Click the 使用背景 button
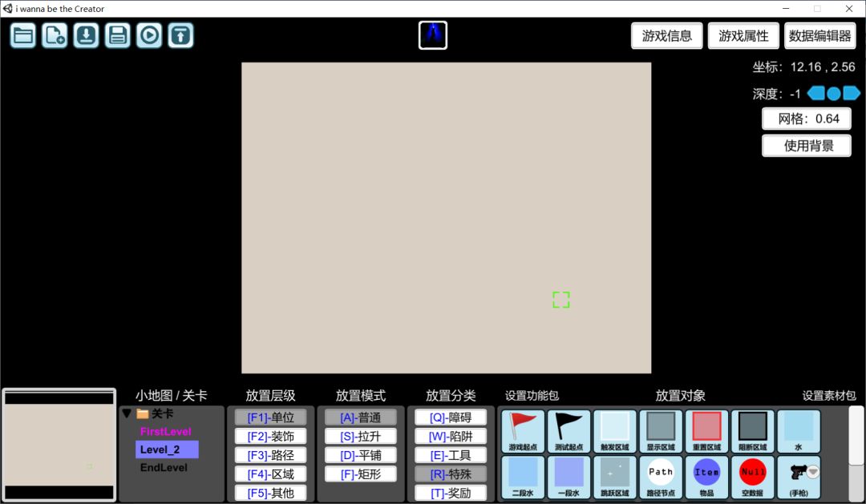This screenshot has width=866, height=504. pos(806,146)
